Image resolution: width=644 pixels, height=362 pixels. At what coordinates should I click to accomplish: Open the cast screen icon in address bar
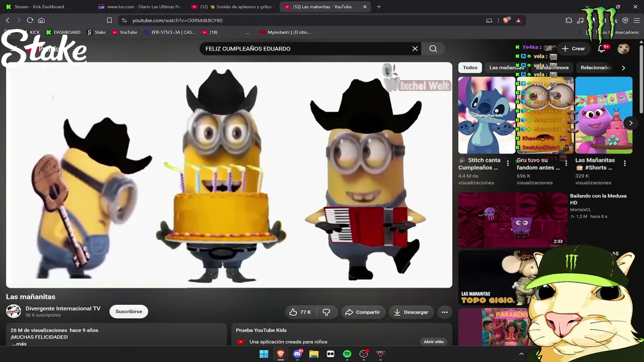point(489,20)
